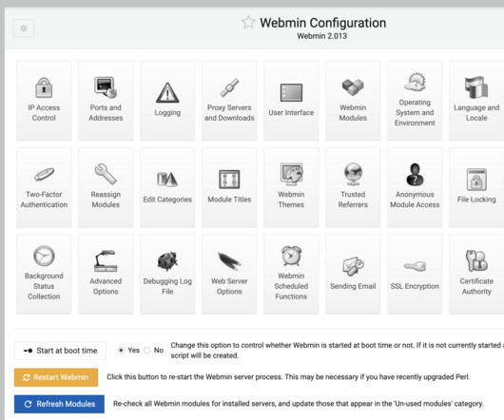Open Advanced Options page
This screenshot has width=504, height=420.
[x=106, y=275]
